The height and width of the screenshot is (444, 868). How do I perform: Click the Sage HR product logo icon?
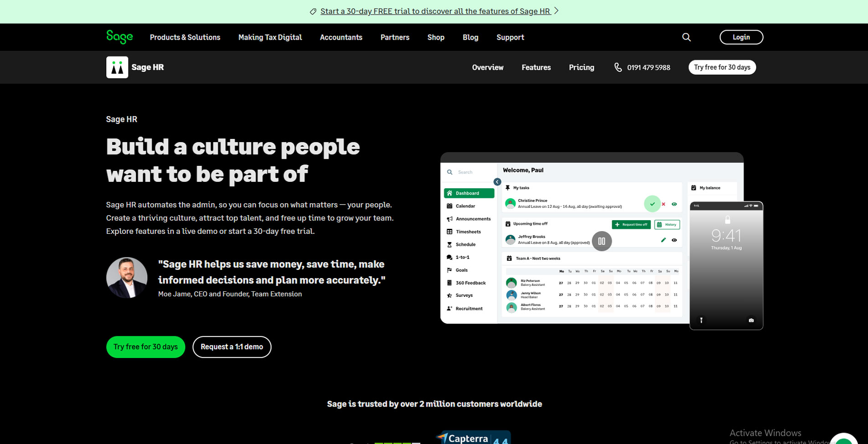pyautogui.click(x=117, y=67)
